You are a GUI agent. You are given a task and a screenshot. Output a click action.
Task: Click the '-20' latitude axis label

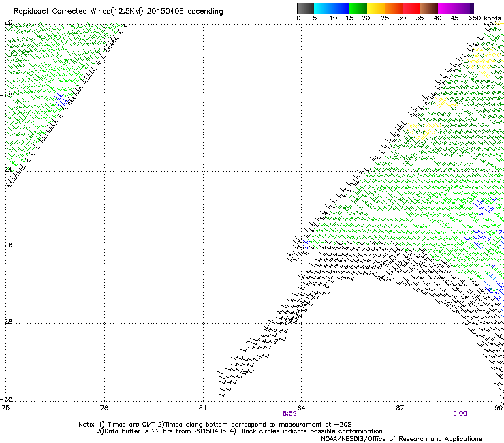(x=6, y=22)
